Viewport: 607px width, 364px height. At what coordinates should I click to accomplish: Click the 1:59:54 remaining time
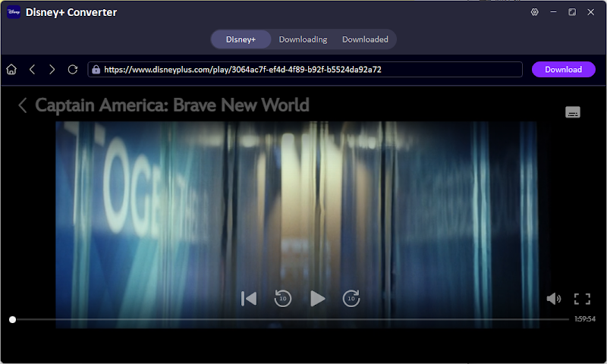pos(585,319)
